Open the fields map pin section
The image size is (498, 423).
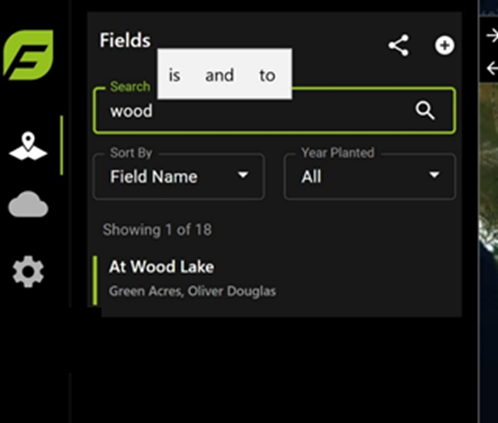[x=28, y=146]
